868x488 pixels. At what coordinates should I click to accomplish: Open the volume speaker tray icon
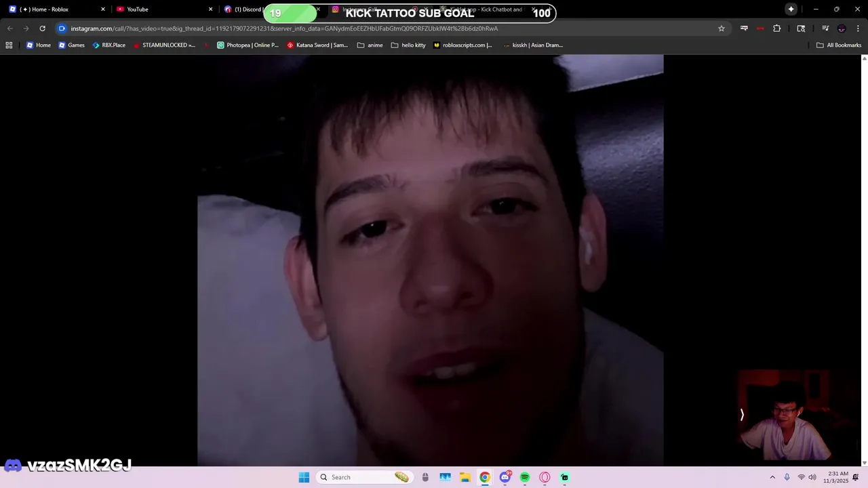(812, 477)
